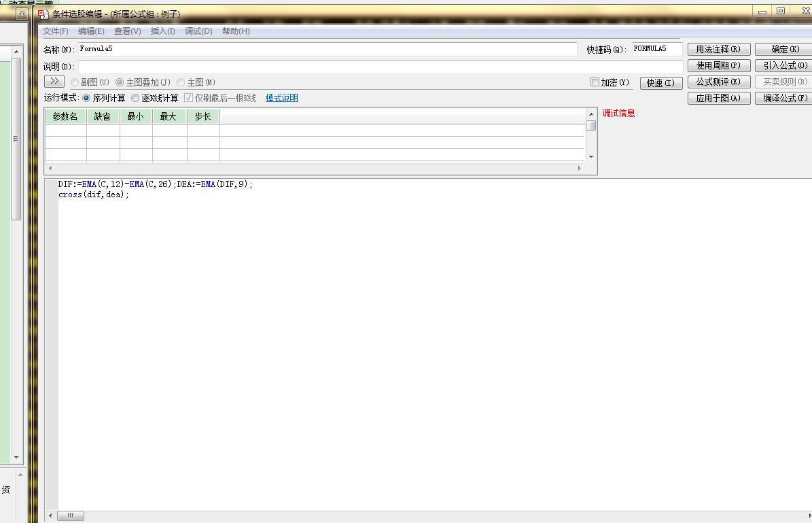
Task: Open the 文件 menu
Action: click(x=55, y=31)
